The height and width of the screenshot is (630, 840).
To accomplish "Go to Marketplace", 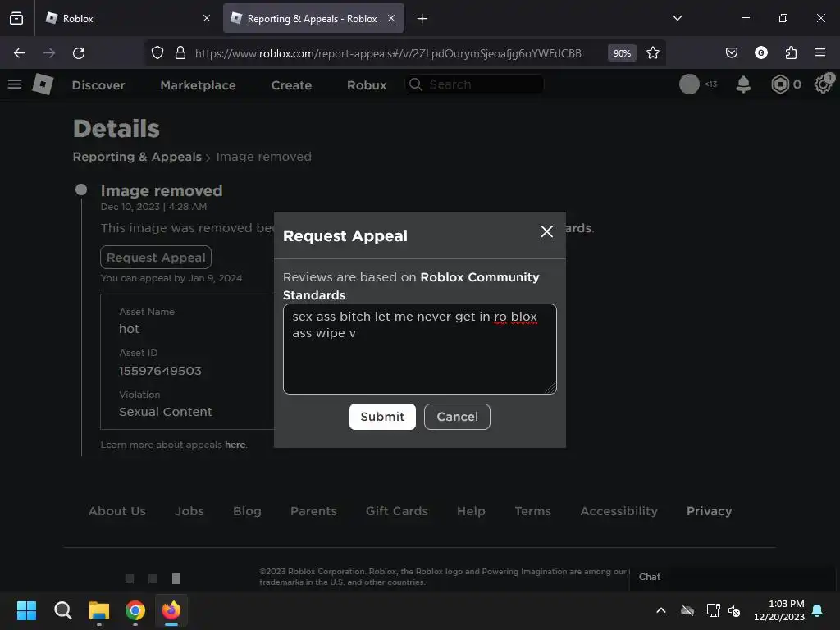I will (x=198, y=85).
